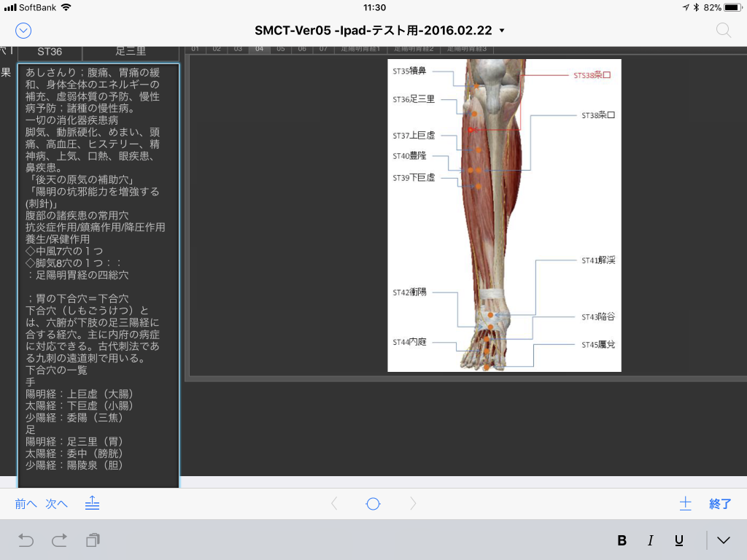
Task: Tap the sort records icon beside 次へ
Action: click(x=92, y=503)
